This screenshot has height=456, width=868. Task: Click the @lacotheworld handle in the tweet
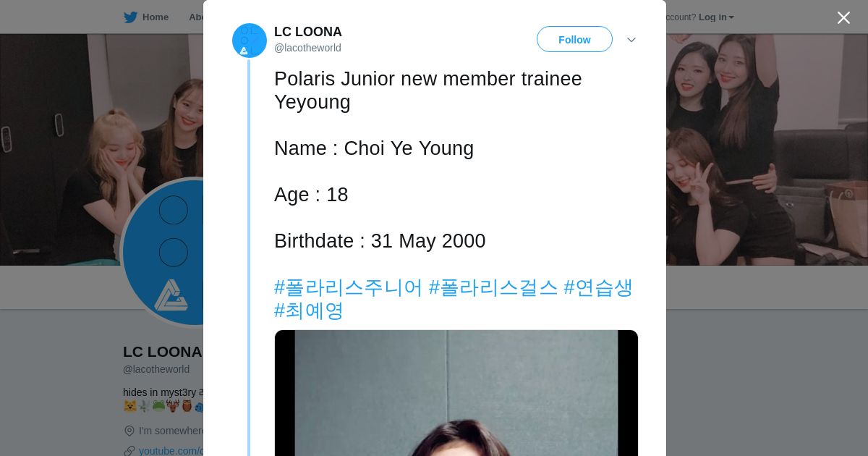click(307, 48)
